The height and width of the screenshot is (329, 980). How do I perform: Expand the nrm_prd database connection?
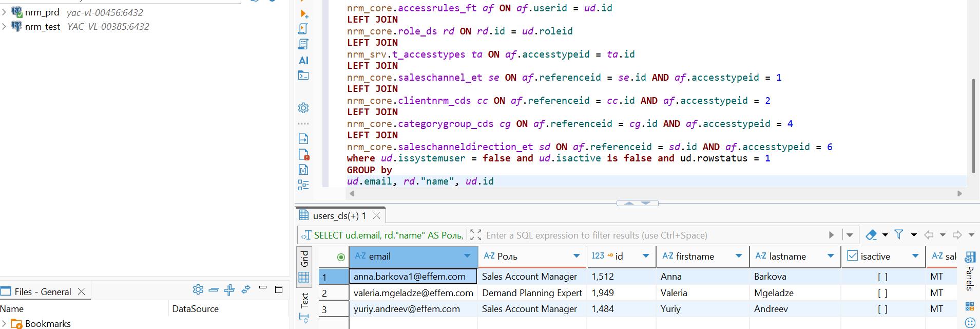(4, 12)
